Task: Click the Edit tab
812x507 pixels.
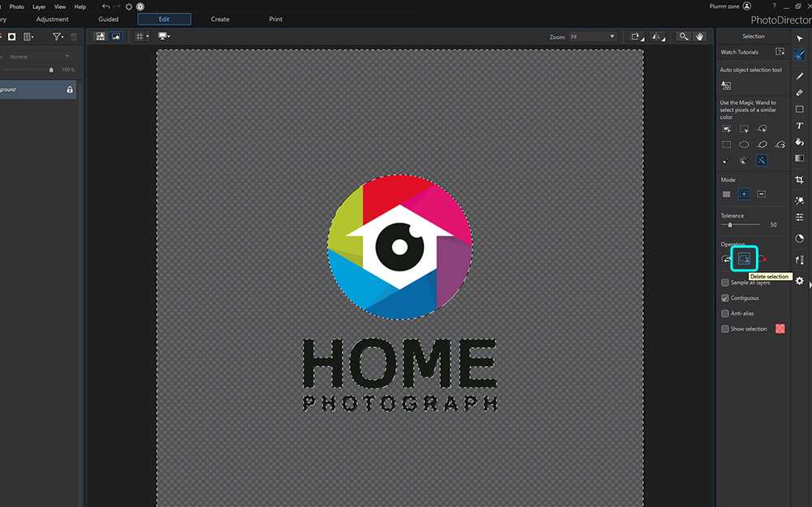Action: pyautogui.click(x=164, y=19)
